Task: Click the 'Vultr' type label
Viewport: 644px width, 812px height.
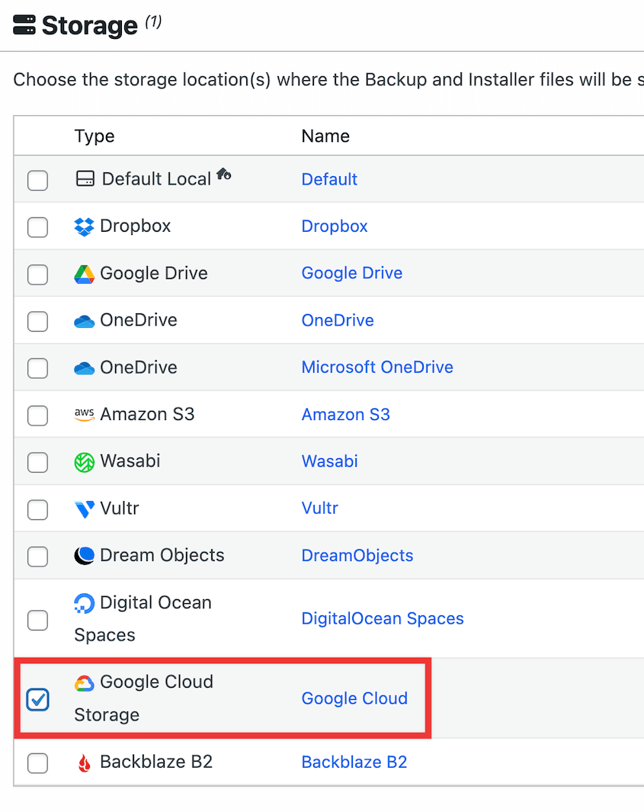Action: pyautogui.click(x=120, y=508)
